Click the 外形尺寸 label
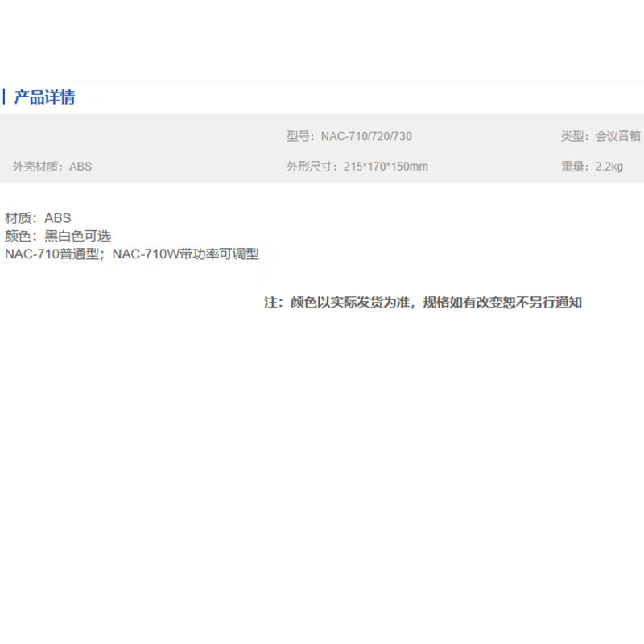 click(308, 167)
